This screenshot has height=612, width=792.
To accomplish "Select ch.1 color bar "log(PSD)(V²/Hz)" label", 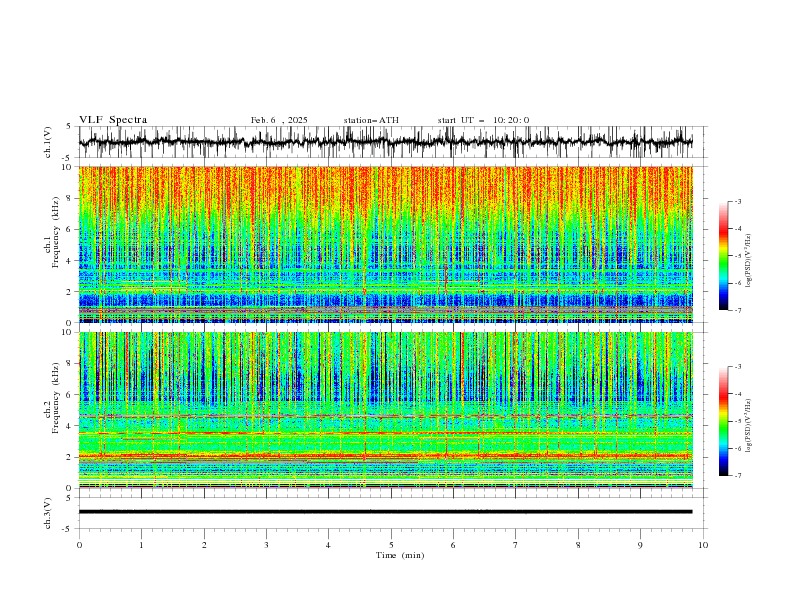I will coord(749,261).
